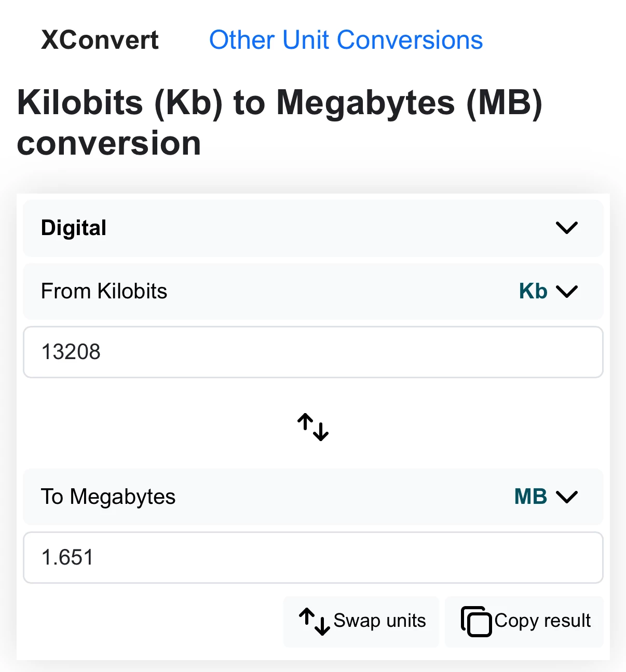The height and width of the screenshot is (672, 626).
Task: Click the From Kilobits label
Action: pos(104,291)
